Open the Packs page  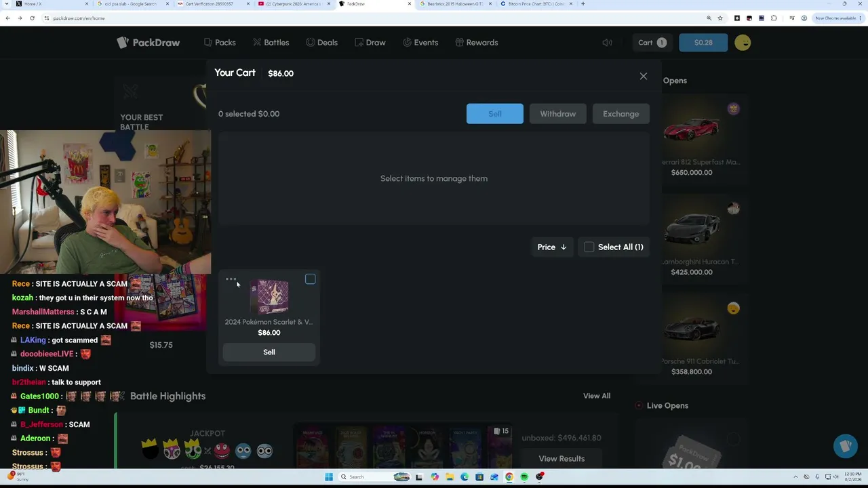[x=220, y=43]
